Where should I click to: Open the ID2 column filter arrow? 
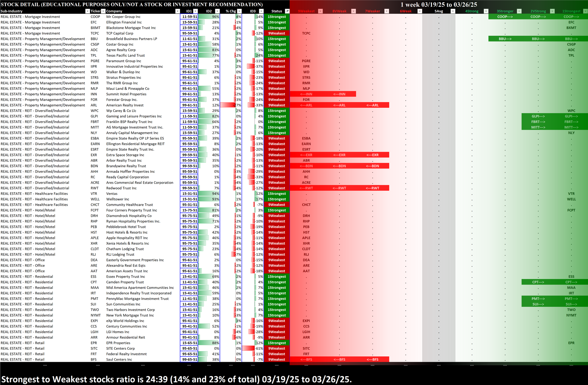point(217,11)
